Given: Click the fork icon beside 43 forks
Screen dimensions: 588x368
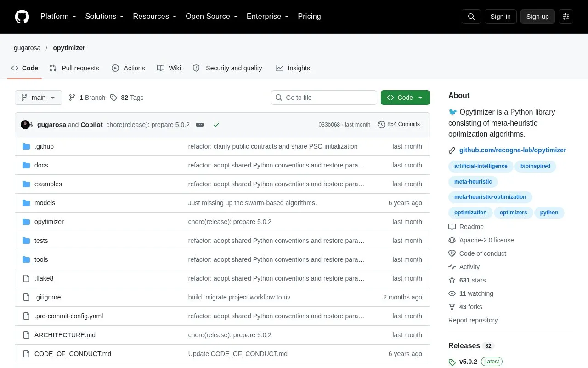Looking at the screenshot, I should (452, 307).
